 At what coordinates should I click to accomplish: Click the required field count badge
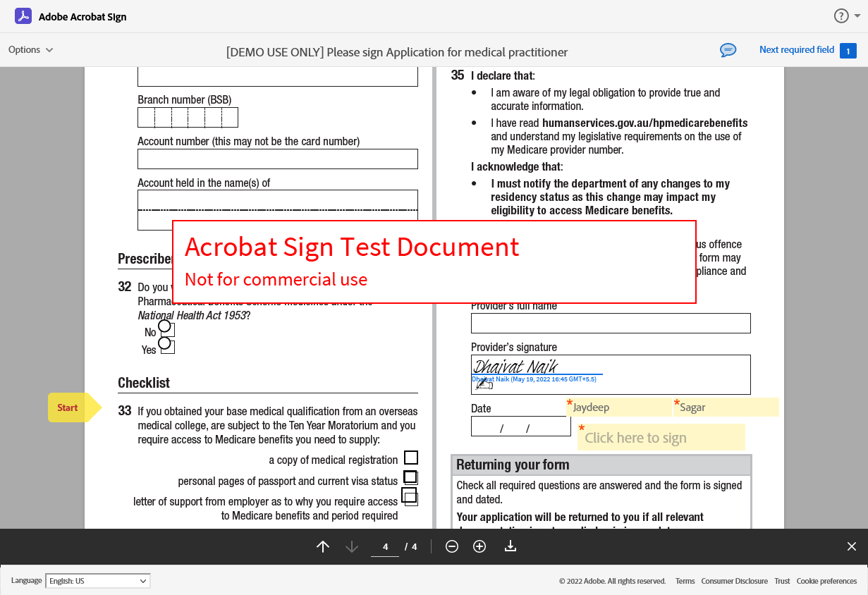pyautogui.click(x=848, y=50)
